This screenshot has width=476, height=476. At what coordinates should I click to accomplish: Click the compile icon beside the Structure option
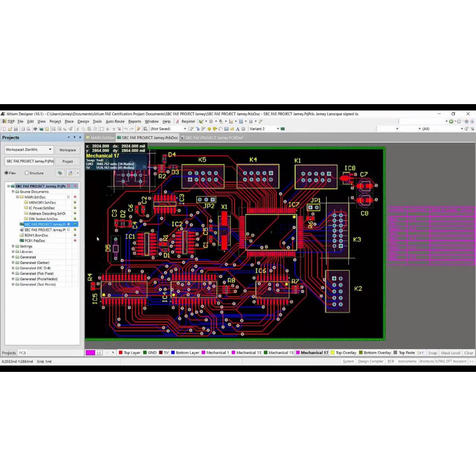pyautogui.click(x=60, y=173)
